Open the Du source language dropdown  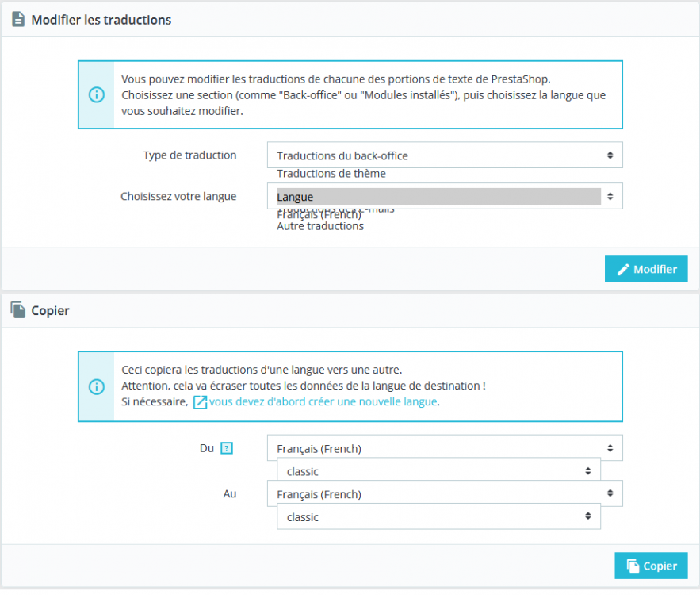click(445, 448)
